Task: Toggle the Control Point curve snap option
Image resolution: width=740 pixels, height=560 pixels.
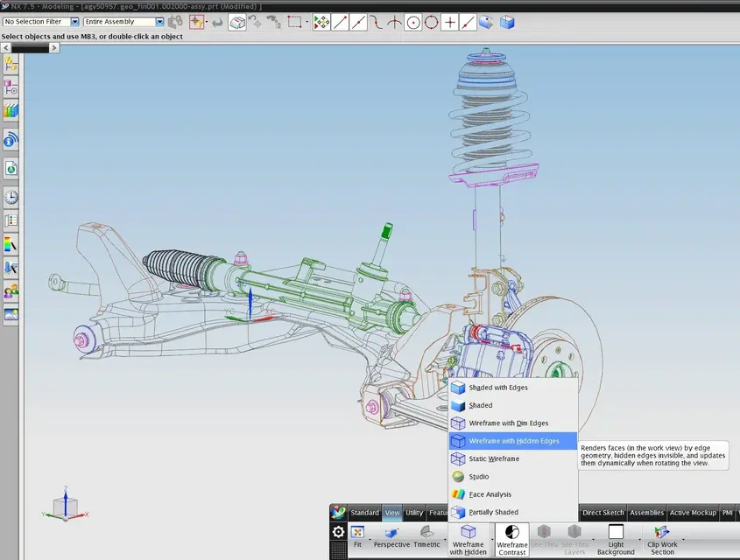Action: (x=377, y=22)
